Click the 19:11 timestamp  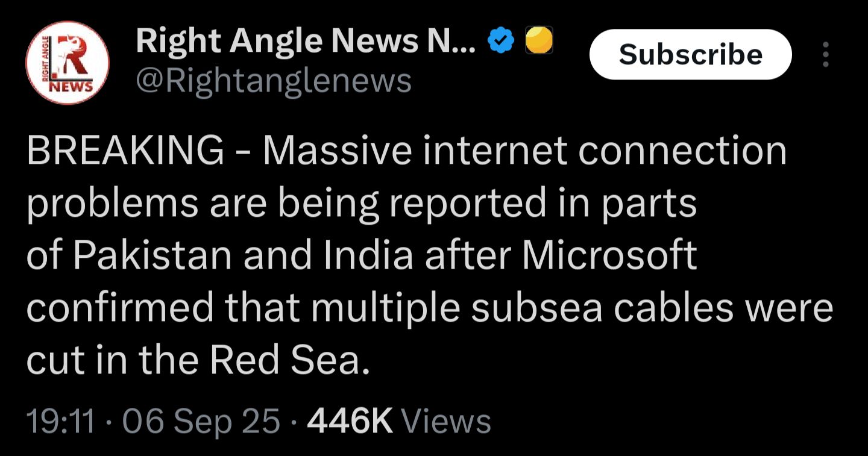(x=61, y=421)
